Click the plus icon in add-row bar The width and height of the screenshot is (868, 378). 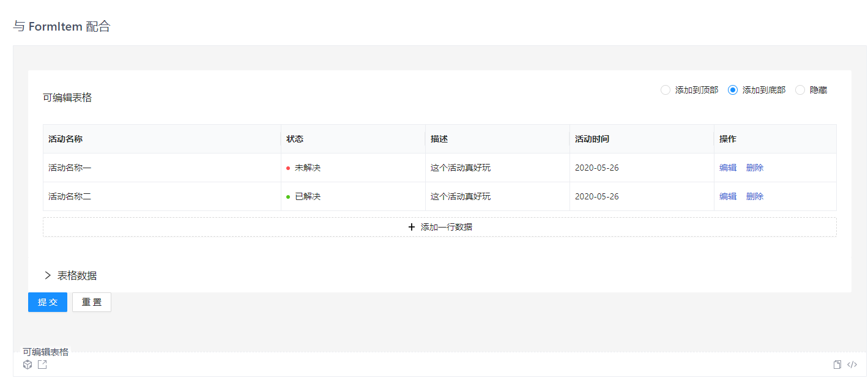(412, 227)
